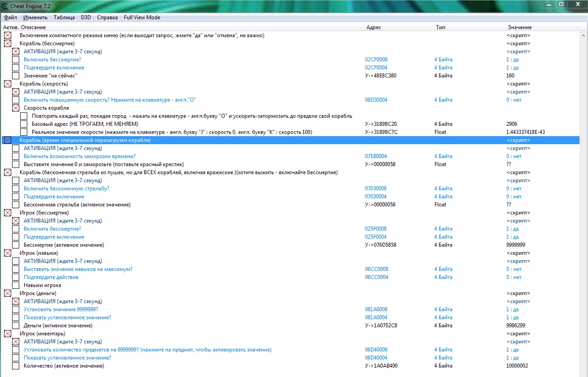
Task: Click the address 06D30004
Action: 376,100
